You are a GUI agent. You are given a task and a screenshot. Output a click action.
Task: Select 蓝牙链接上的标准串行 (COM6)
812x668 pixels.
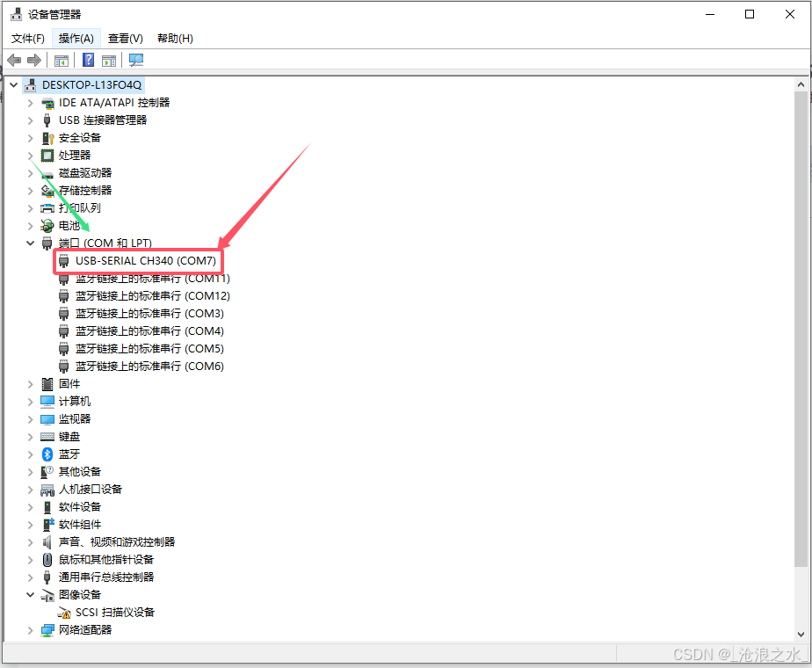point(149,367)
